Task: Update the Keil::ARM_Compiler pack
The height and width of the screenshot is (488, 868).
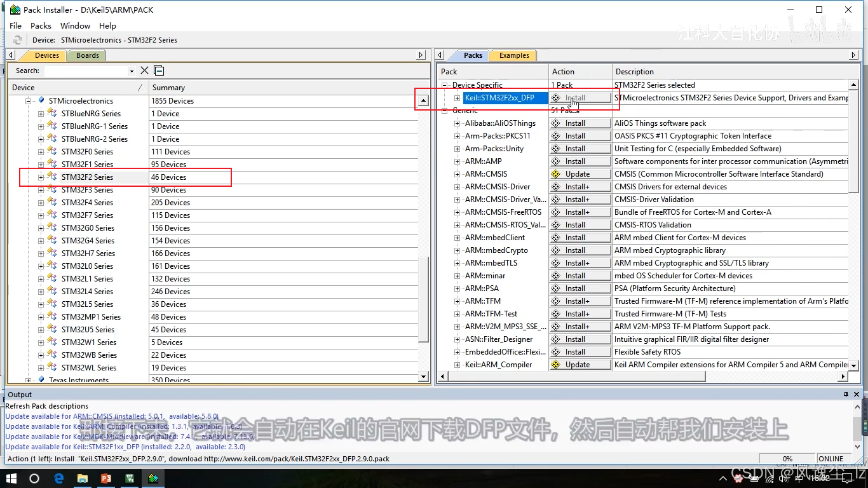Action: (580, 365)
